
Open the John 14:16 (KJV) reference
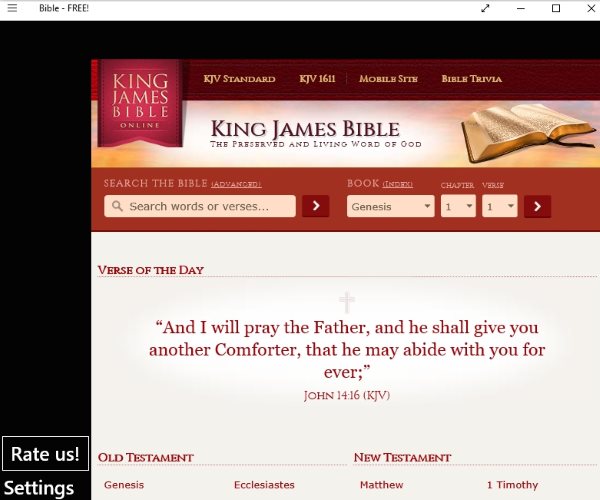click(347, 395)
